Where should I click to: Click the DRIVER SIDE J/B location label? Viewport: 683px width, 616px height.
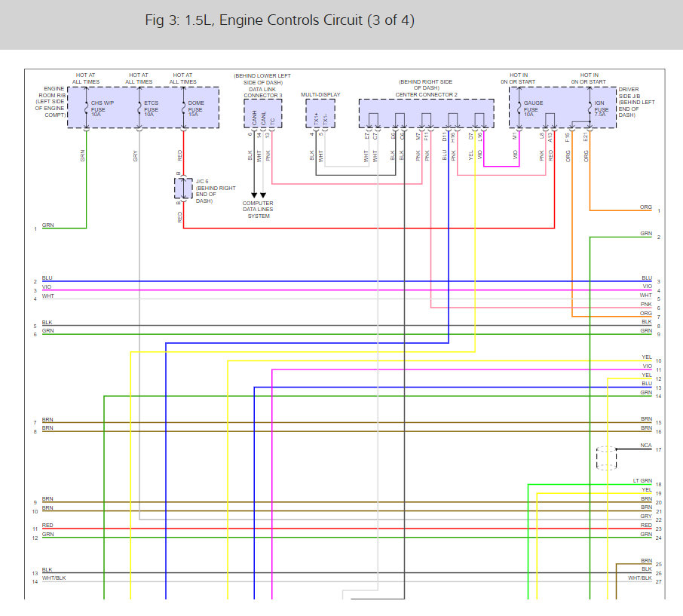coord(636,102)
